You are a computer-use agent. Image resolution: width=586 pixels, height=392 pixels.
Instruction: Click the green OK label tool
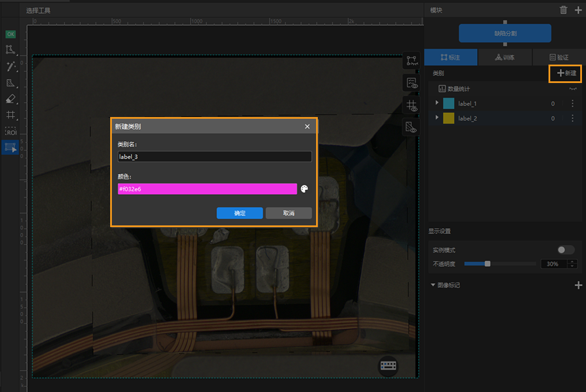pos(10,35)
